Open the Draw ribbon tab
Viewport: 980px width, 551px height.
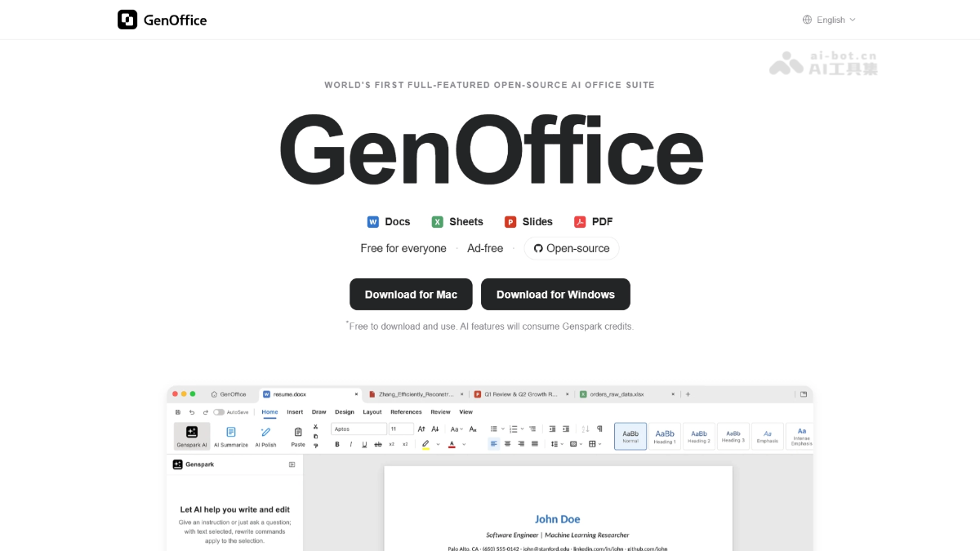pos(319,412)
